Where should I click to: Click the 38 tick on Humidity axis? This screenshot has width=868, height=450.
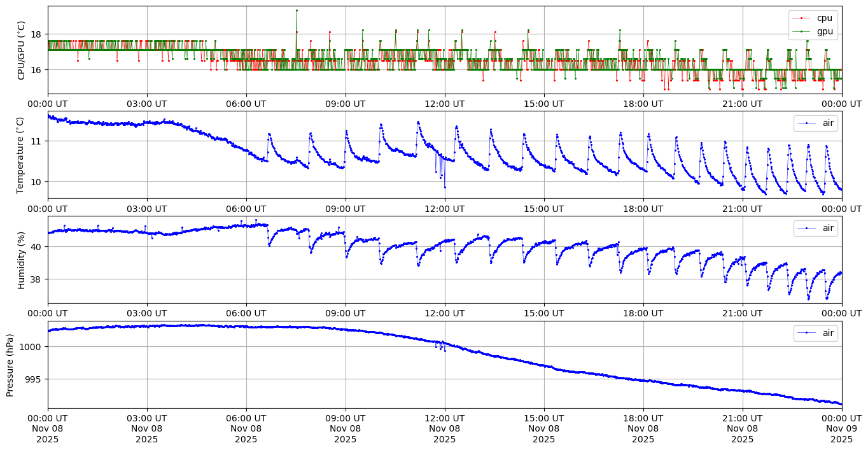[36, 279]
